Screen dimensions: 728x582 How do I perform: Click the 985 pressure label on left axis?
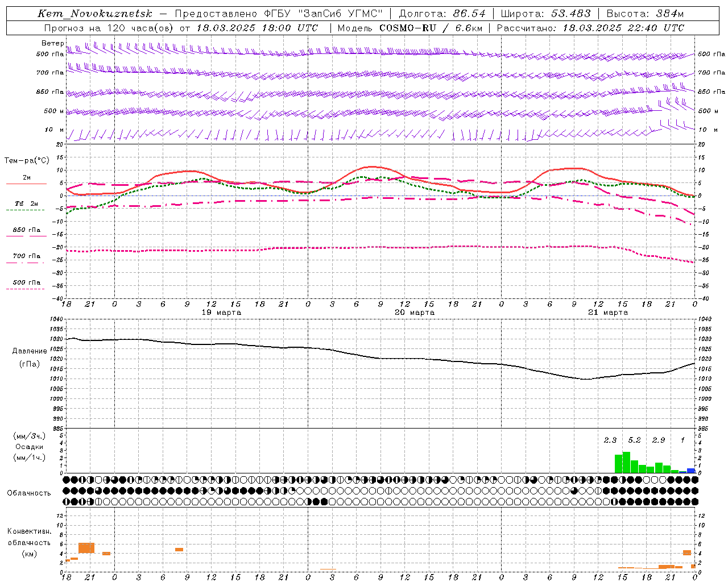coord(57,428)
